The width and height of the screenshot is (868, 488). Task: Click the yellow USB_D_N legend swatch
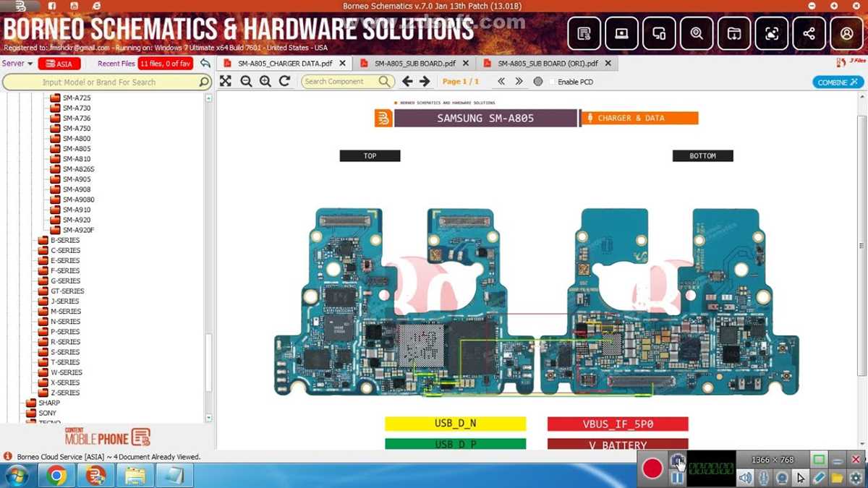pyautogui.click(x=456, y=424)
